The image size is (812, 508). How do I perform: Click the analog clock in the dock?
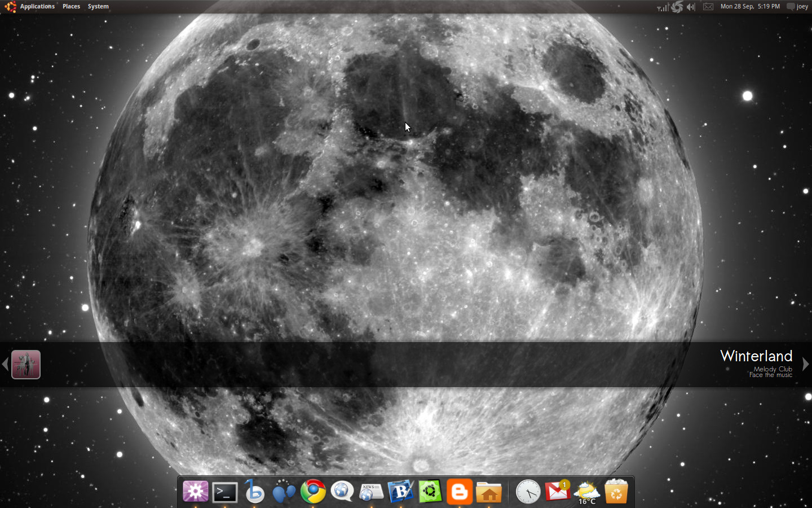pyautogui.click(x=527, y=492)
